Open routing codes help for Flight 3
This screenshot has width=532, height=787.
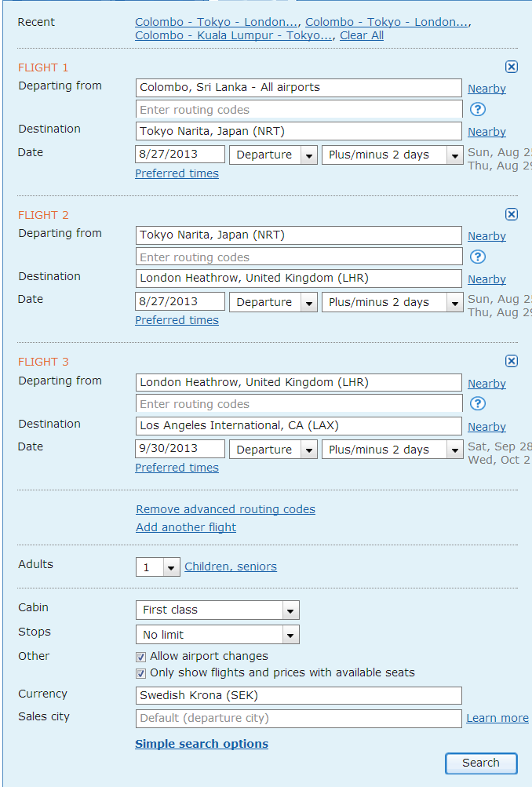click(477, 403)
